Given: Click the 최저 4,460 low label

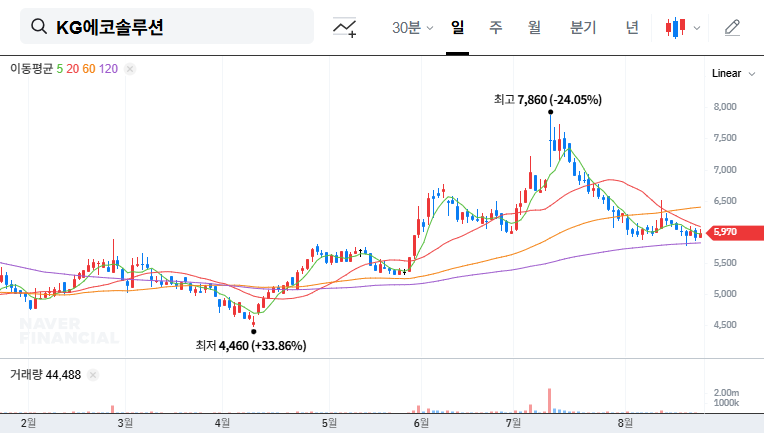Looking at the screenshot, I should click(x=251, y=346).
